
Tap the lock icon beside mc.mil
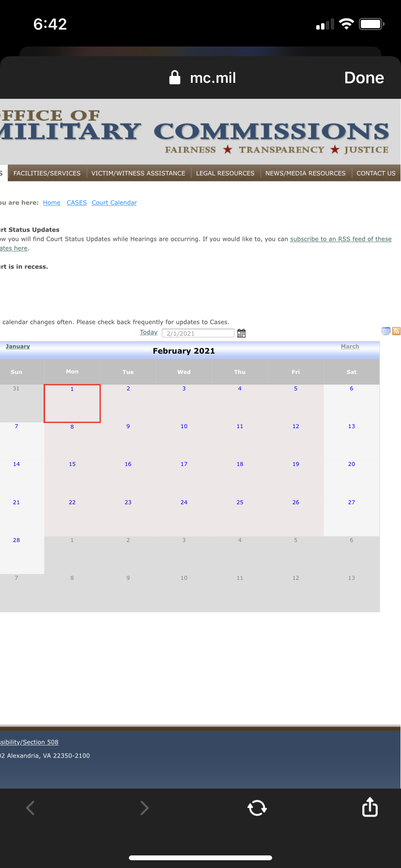click(175, 77)
